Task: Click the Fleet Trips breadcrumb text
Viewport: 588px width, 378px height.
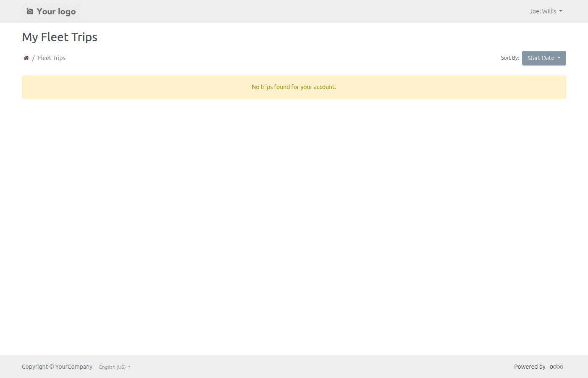Action: [52, 58]
